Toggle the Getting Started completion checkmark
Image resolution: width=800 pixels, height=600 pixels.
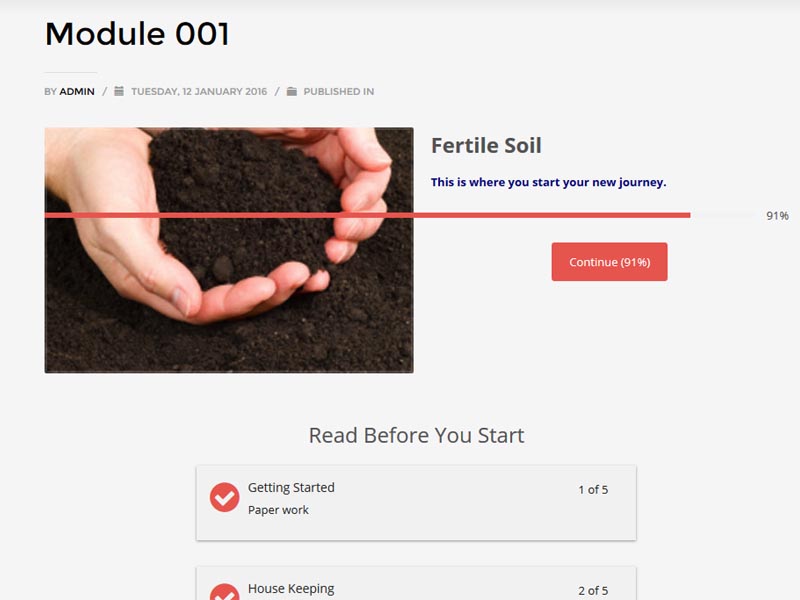coord(224,497)
